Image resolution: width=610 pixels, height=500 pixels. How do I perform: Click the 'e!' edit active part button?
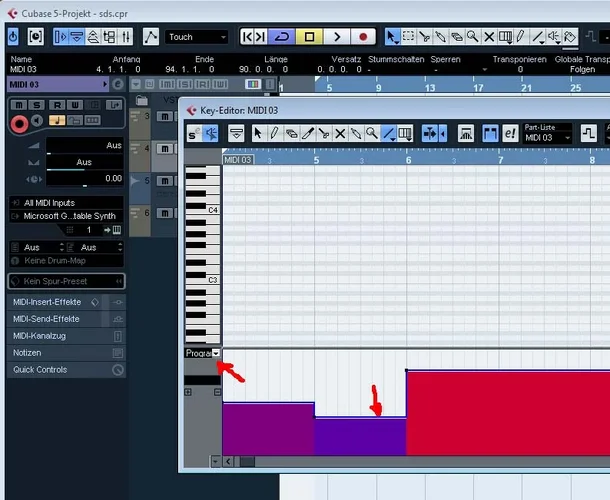pos(510,134)
